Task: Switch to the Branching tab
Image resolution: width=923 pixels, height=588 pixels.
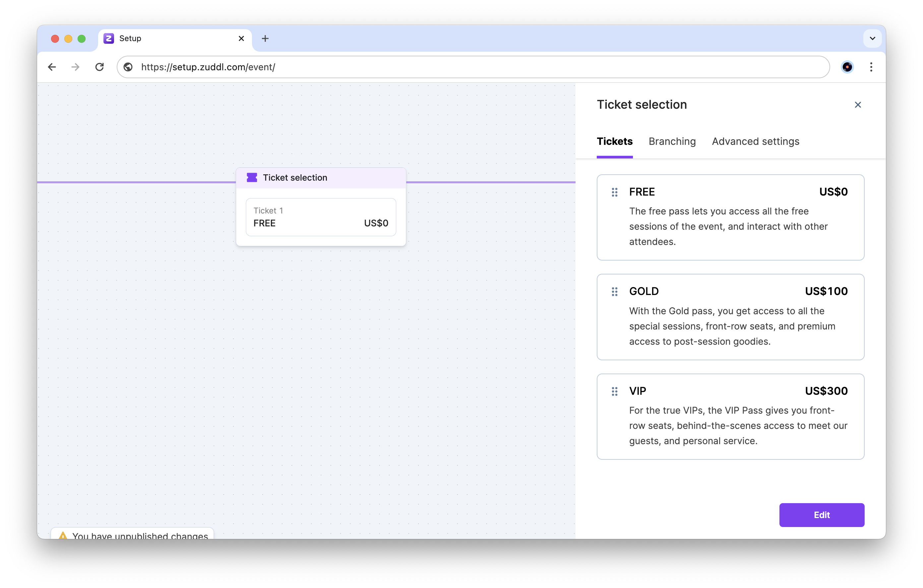Action: tap(672, 142)
